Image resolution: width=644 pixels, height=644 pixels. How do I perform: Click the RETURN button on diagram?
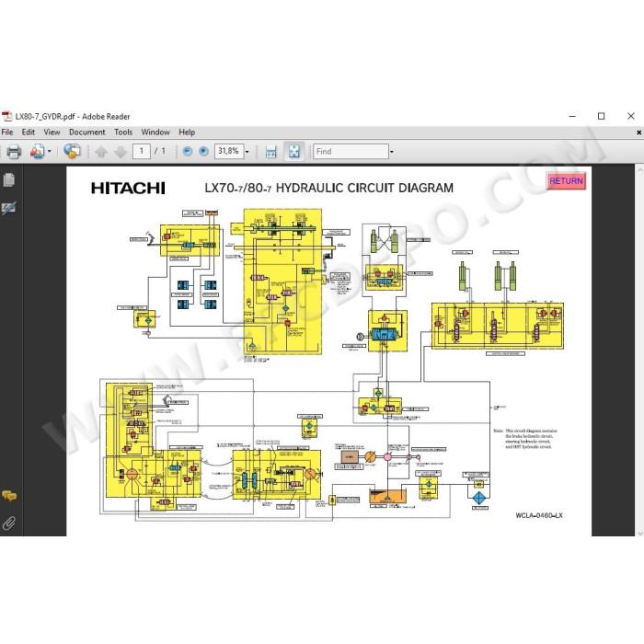[566, 181]
